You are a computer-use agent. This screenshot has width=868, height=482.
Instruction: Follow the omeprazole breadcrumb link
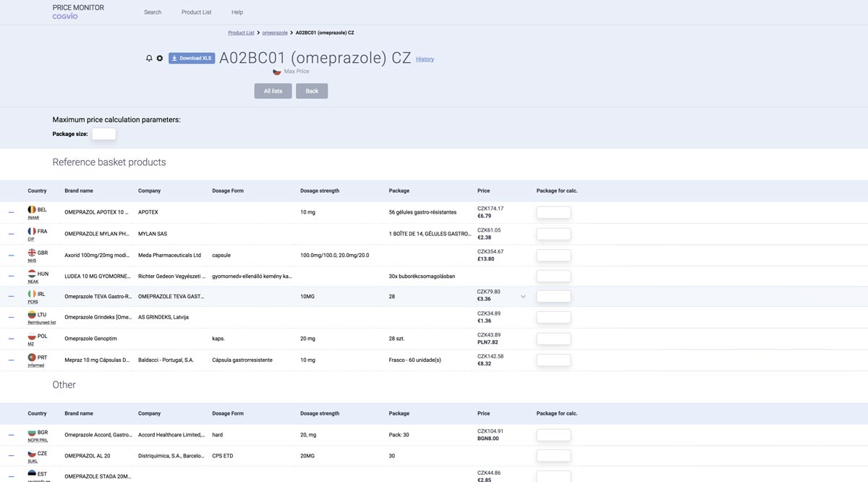point(275,33)
